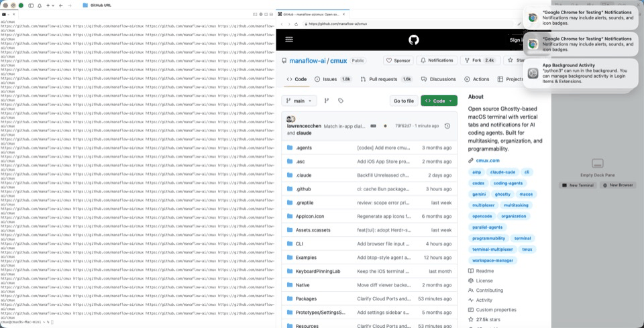Switch to the Issues tab
This screenshot has height=328, width=644.
(x=333, y=79)
